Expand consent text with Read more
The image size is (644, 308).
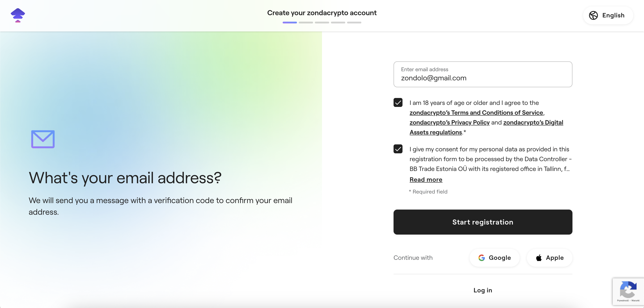tap(426, 179)
